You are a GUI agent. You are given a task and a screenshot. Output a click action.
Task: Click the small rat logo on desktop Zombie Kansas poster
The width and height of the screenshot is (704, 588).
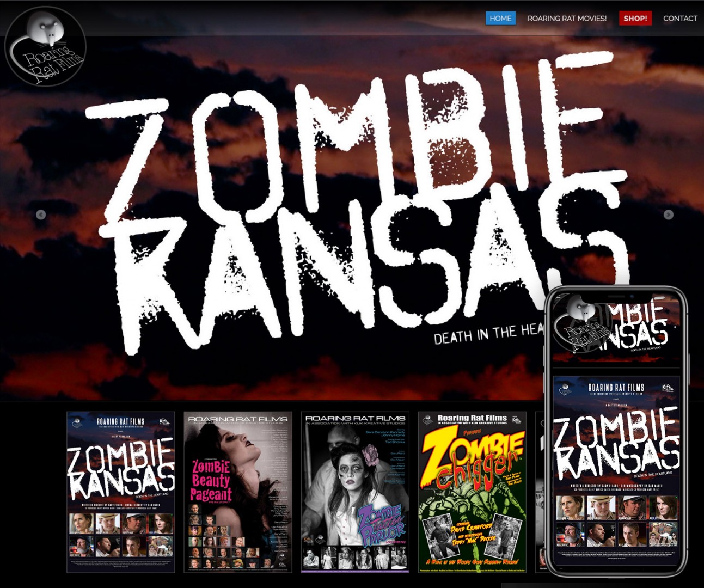[77, 422]
